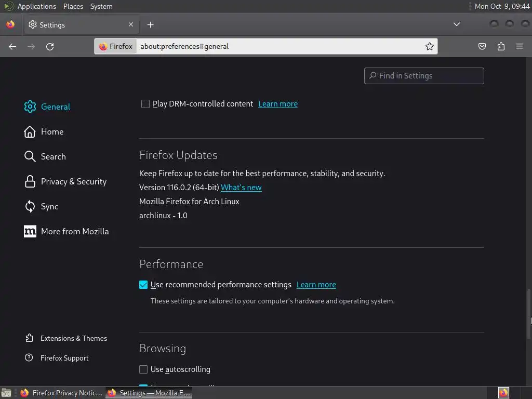The width and height of the screenshot is (532, 399).
Task: Open the Privacy & Security label
Action: pos(74,181)
